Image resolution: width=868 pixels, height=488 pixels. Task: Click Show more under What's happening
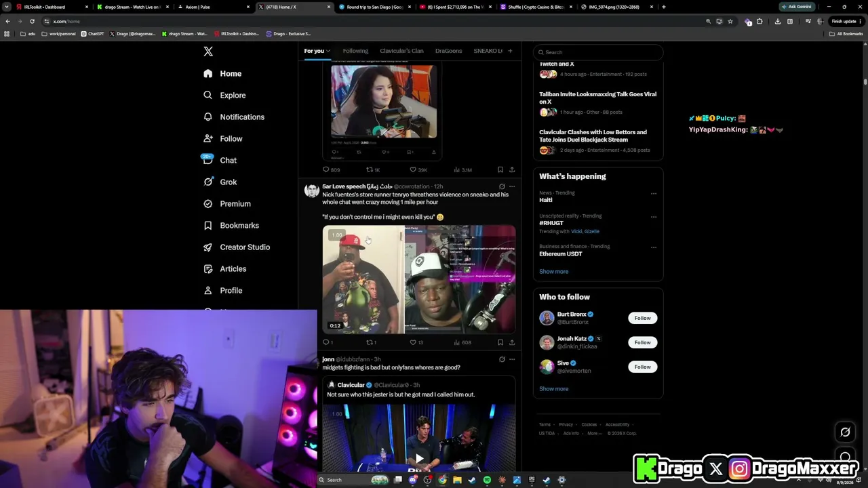(x=553, y=271)
